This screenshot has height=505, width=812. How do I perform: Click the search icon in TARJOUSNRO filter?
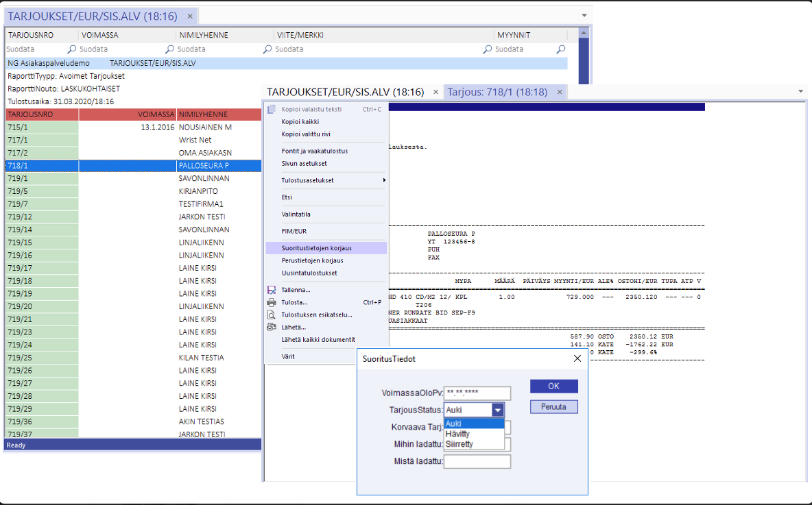(x=72, y=49)
